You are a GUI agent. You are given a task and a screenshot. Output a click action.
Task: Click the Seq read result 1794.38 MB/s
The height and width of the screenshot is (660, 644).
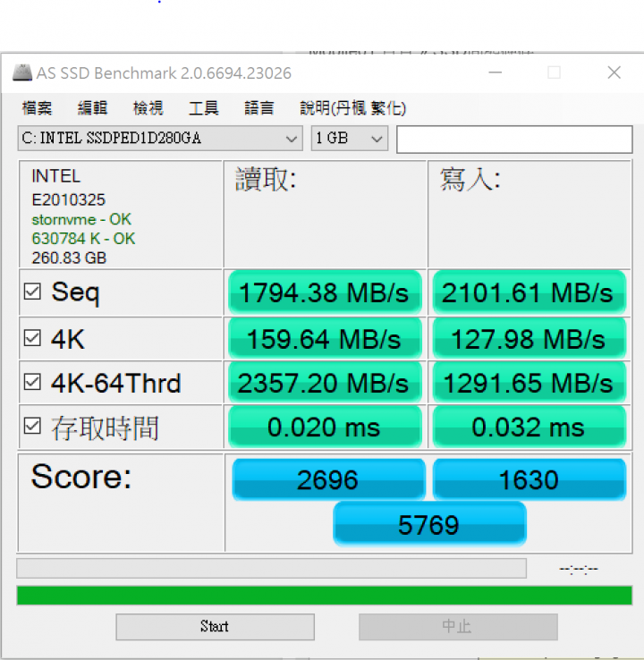(325, 292)
